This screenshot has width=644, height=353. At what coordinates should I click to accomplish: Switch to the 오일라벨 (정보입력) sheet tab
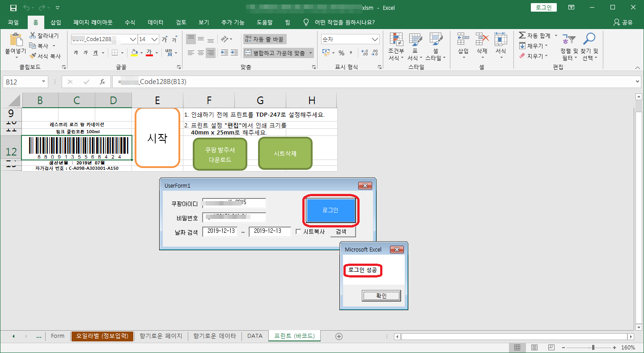[102, 336]
